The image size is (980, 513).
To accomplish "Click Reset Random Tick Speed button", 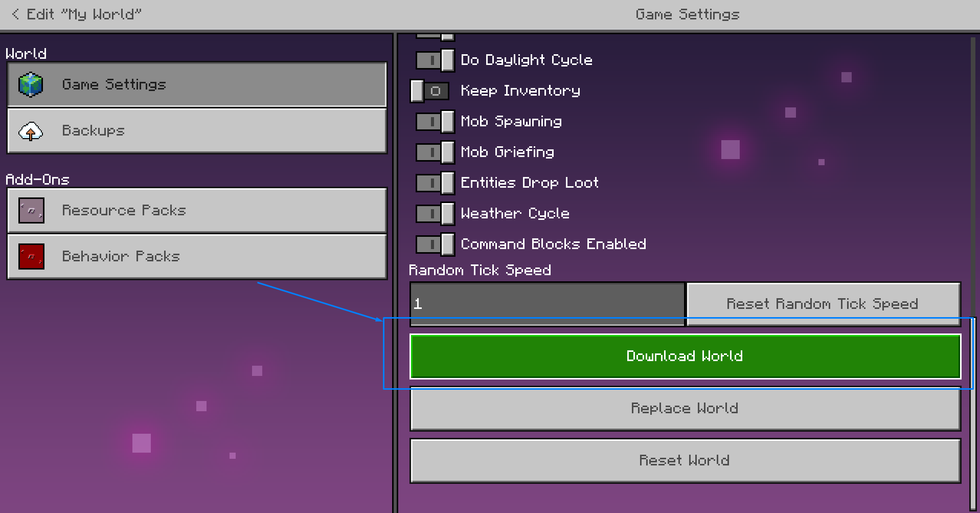I will 824,304.
